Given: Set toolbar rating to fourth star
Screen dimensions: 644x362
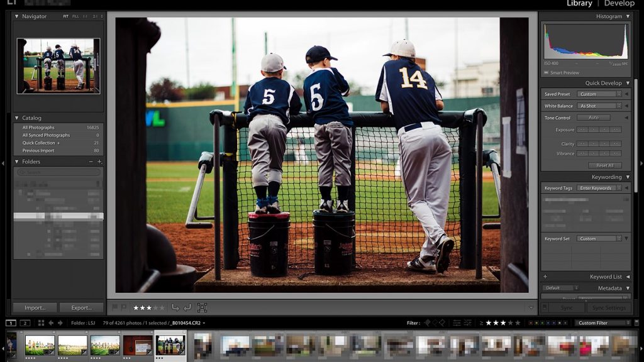Looking at the screenshot, I should tap(156, 307).
